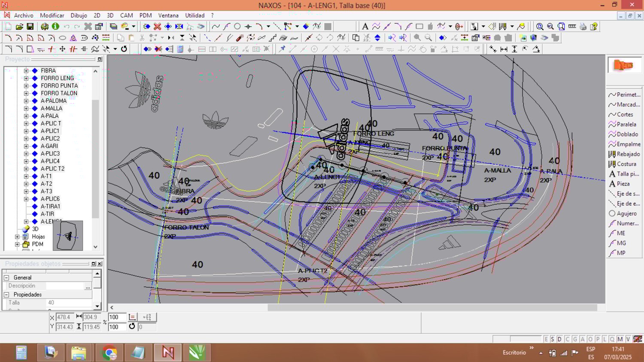Click the Descripción ellipsis button
This screenshot has width=644, height=362.
(88, 286)
